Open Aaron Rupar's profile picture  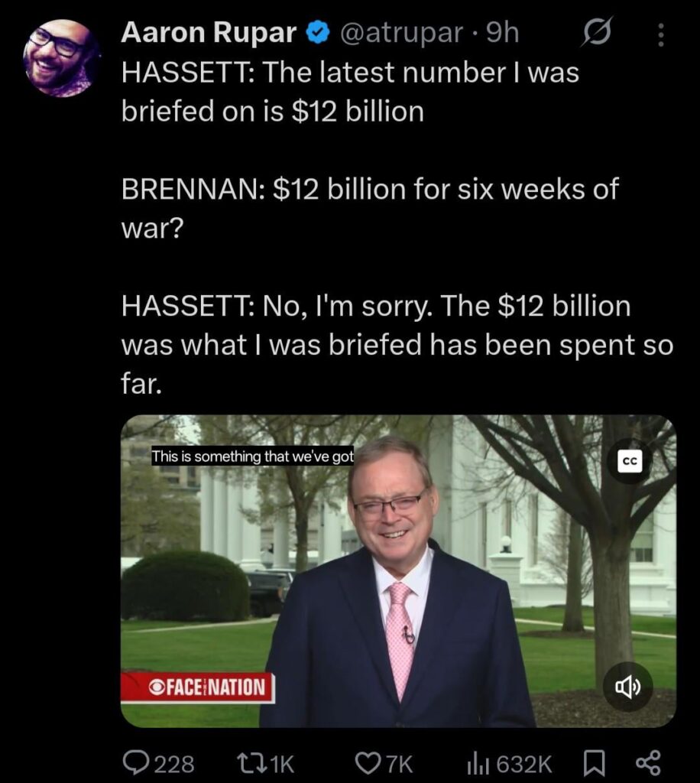click(61, 58)
